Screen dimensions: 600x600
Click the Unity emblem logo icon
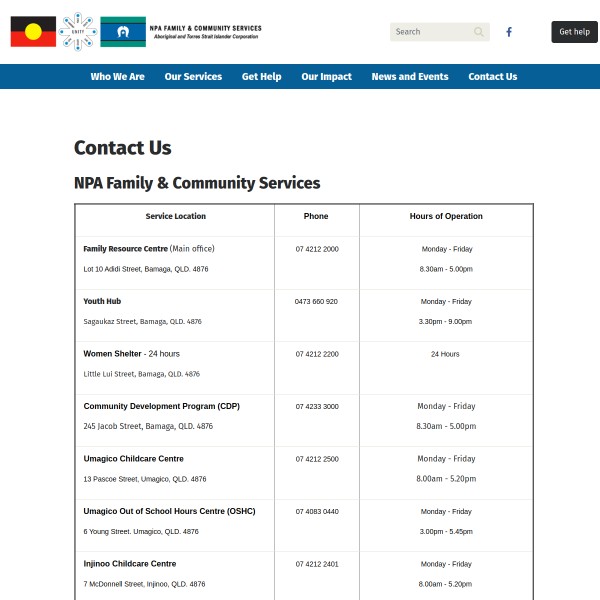point(78,31)
